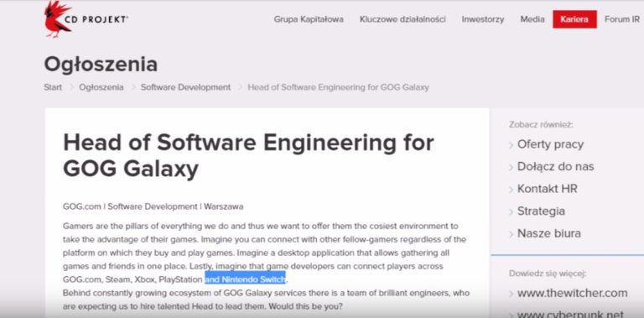Click the CD Projekt red bird logo

[x=58, y=20]
